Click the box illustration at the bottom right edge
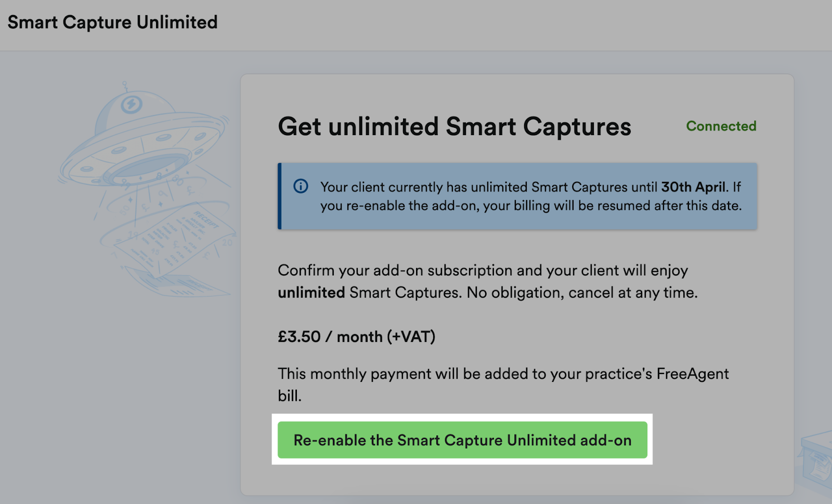The image size is (832, 504). pos(816,460)
